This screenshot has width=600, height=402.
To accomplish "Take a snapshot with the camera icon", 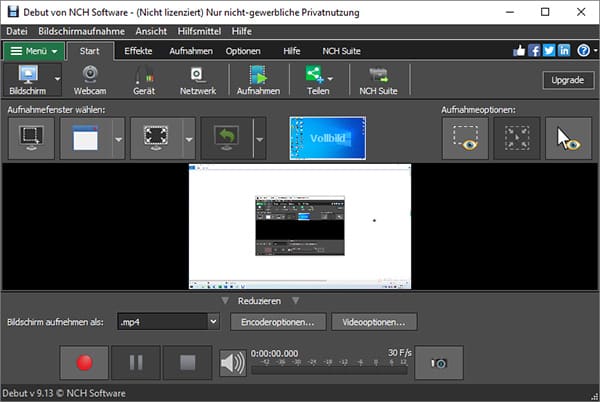I will pyautogui.click(x=439, y=363).
